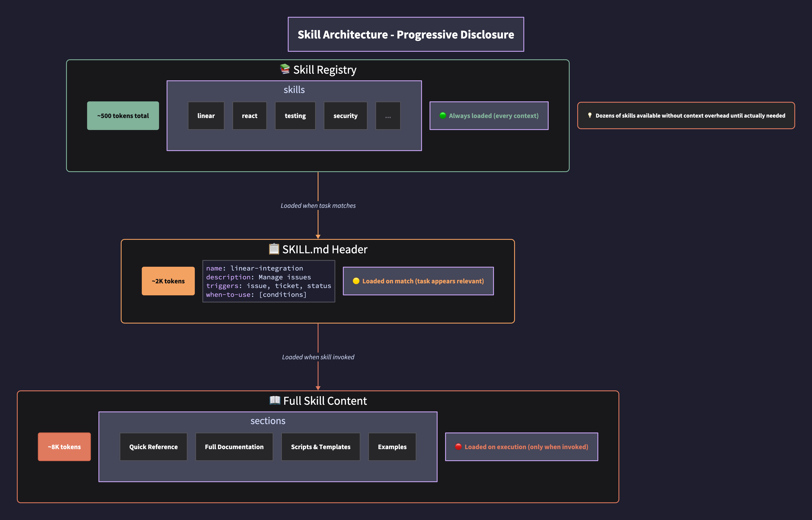Click the ellipsis skill box
This screenshot has height=520, width=812.
388,116
